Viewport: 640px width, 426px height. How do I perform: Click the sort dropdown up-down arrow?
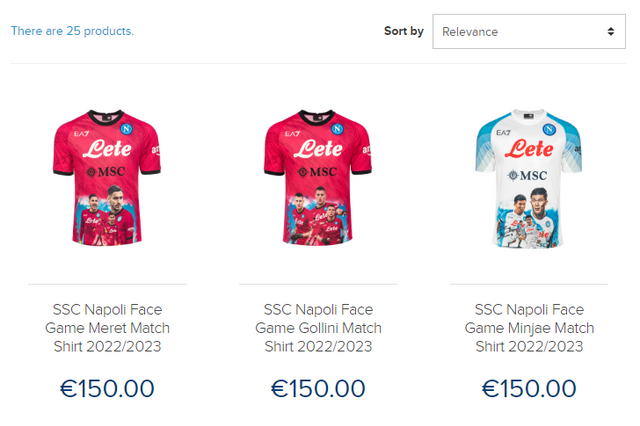click(x=611, y=31)
